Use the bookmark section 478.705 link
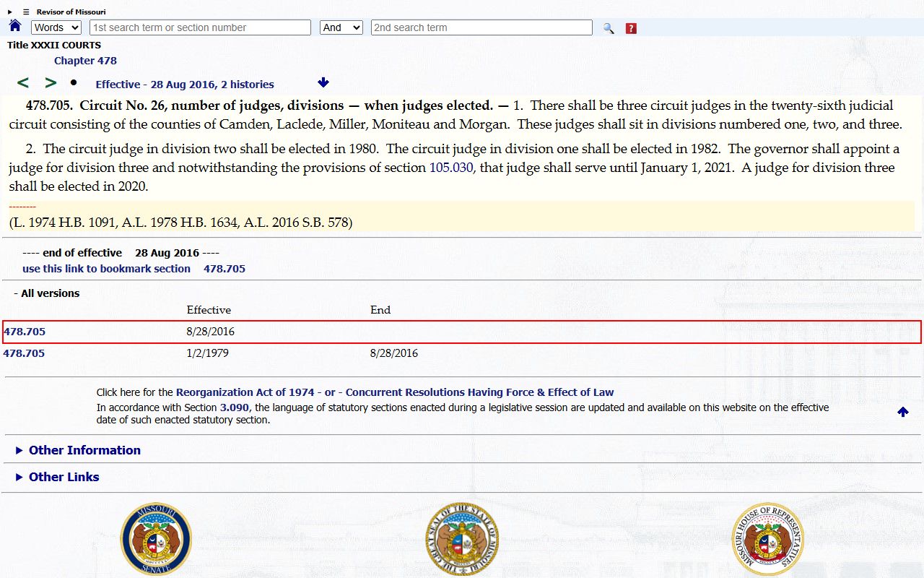 pyautogui.click(x=134, y=269)
